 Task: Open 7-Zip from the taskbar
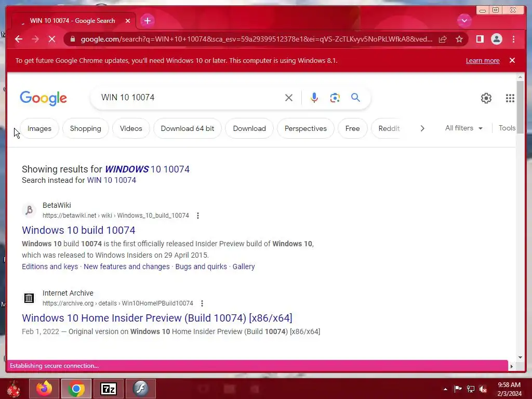click(109, 389)
